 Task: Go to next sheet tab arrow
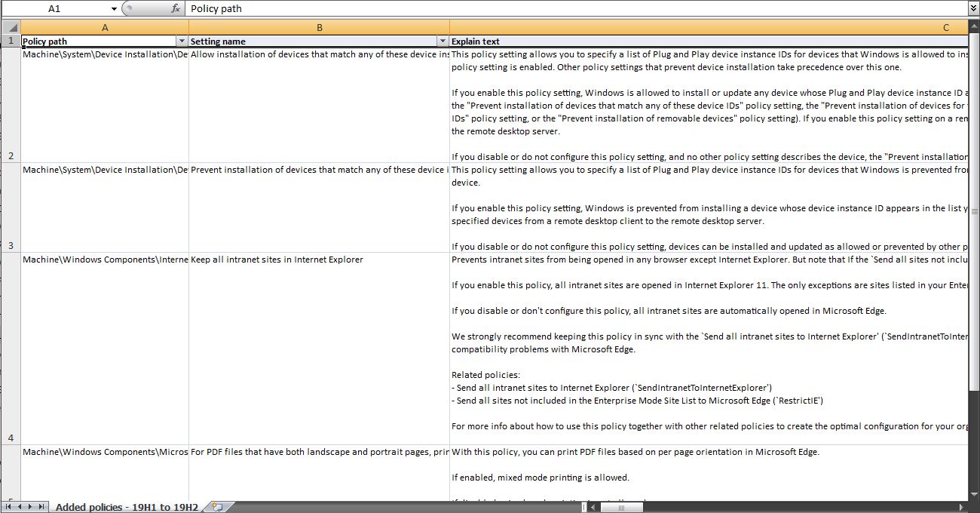(29, 507)
